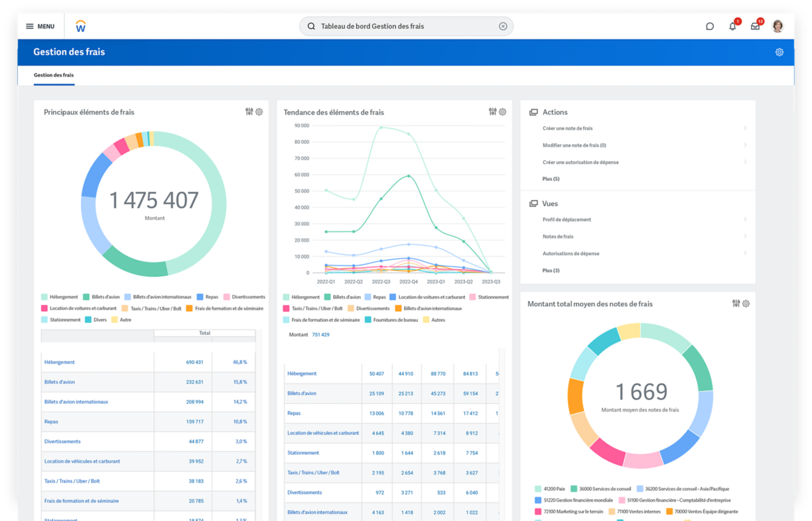Click 88 770 cell in Hébergement trend row
The width and height of the screenshot is (812, 521).
(x=438, y=374)
